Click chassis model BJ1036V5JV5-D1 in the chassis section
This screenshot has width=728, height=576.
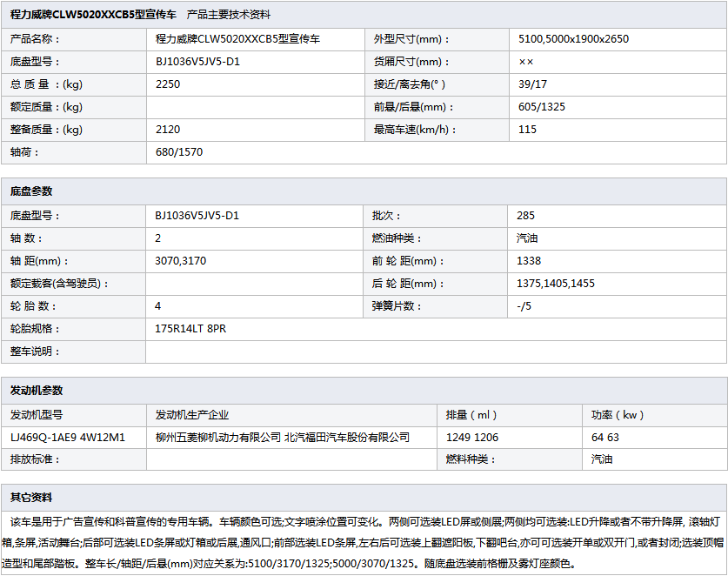[197, 216]
